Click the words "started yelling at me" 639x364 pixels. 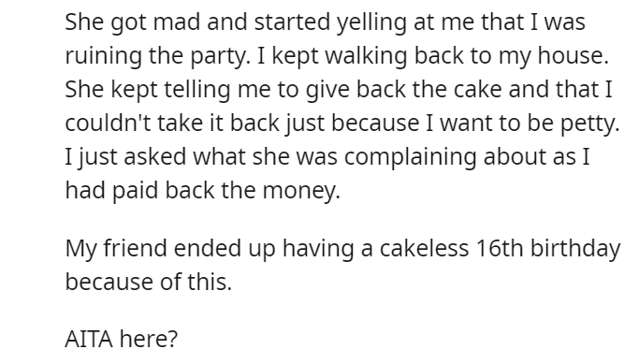(364, 22)
